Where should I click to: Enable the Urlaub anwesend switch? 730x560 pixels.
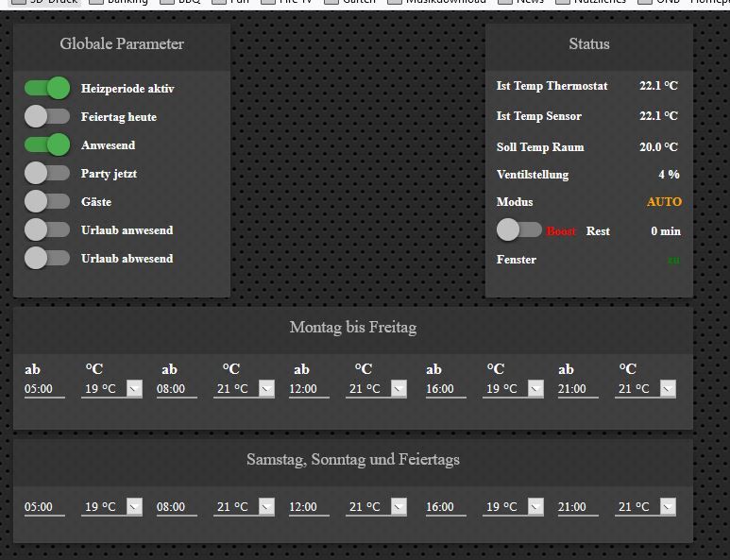47,229
